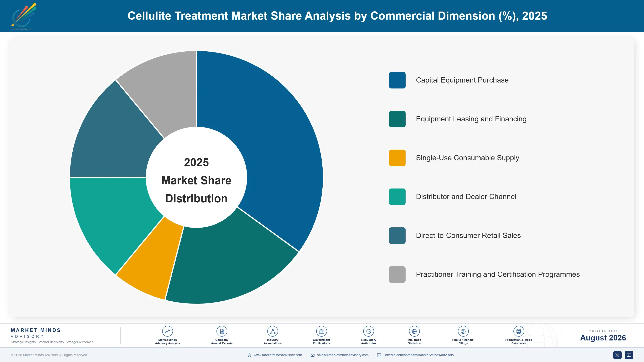Click sales@marketmindsadvisory.com email link
644x362 pixels.
pos(343,355)
